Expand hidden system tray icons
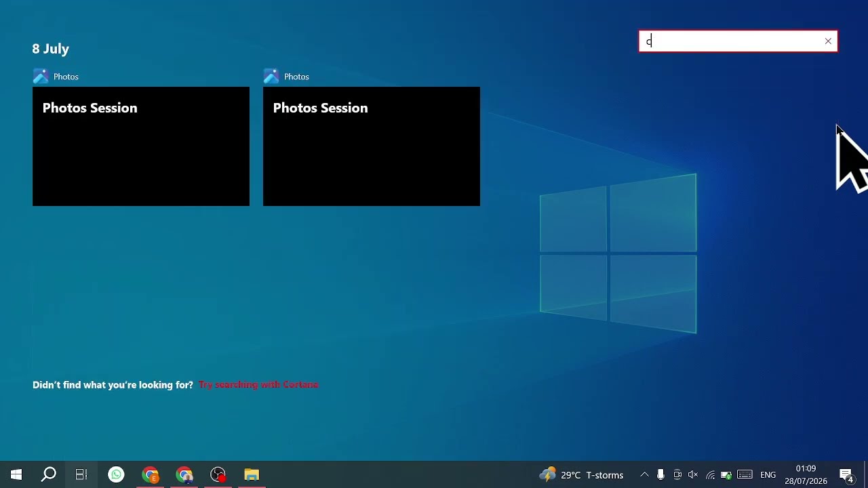Image resolution: width=868 pixels, height=488 pixels. [x=644, y=474]
